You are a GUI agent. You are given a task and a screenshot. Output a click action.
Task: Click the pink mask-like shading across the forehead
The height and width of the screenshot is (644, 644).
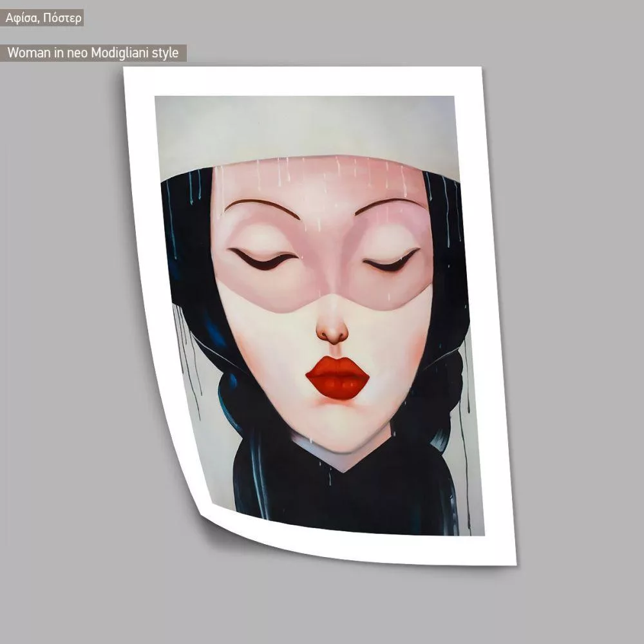(322, 187)
